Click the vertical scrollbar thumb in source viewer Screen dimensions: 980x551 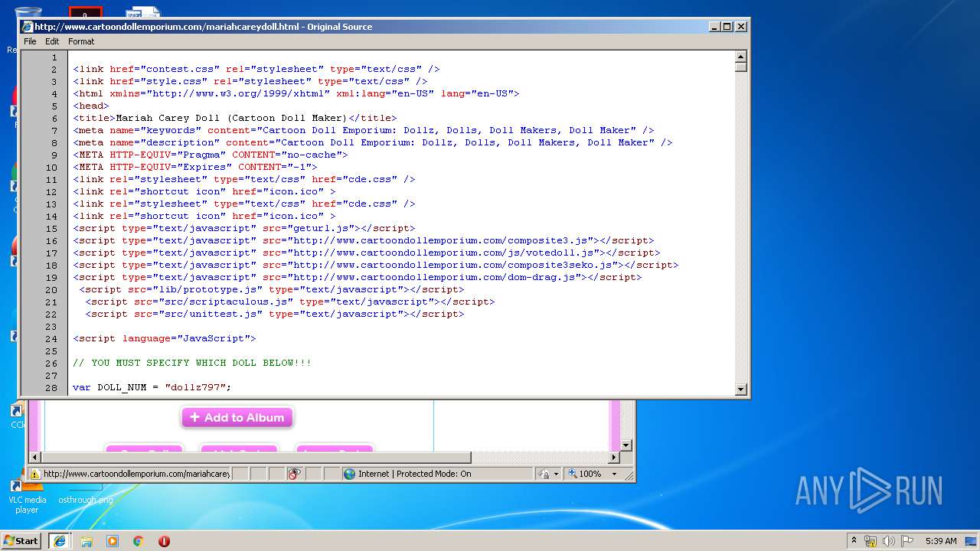click(x=740, y=67)
